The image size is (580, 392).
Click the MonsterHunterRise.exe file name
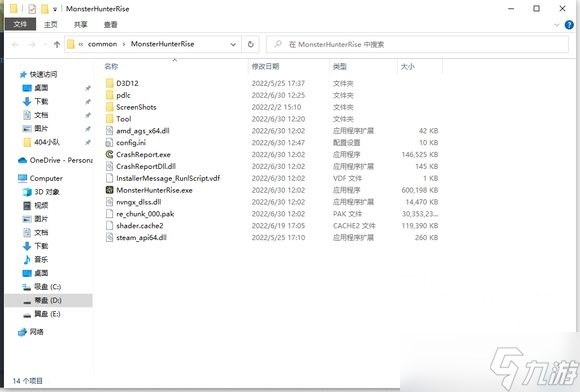154,190
